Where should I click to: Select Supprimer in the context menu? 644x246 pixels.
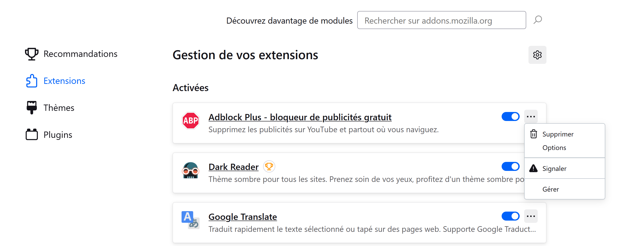coord(564,134)
